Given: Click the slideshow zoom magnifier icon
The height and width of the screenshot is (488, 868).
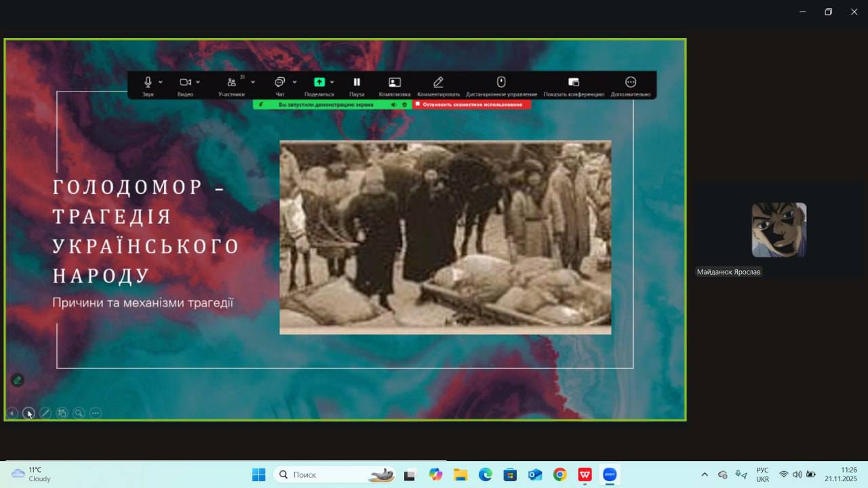Looking at the screenshot, I should 79,413.
